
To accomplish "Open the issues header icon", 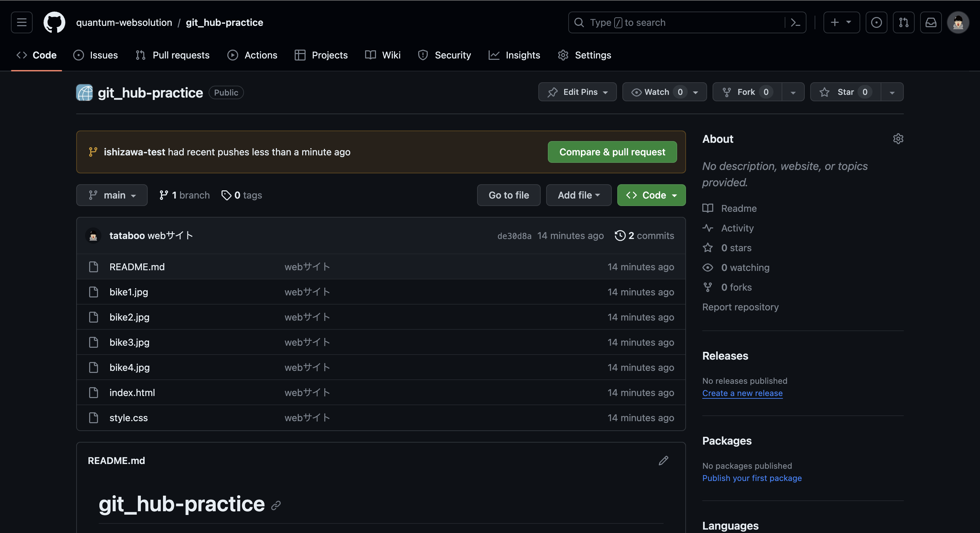I will tap(876, 22).
